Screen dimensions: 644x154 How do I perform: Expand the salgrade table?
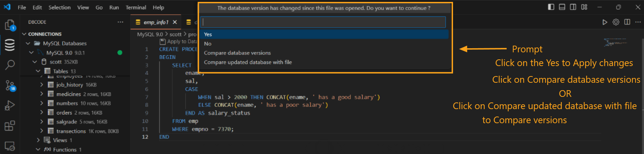pos(42,122)
